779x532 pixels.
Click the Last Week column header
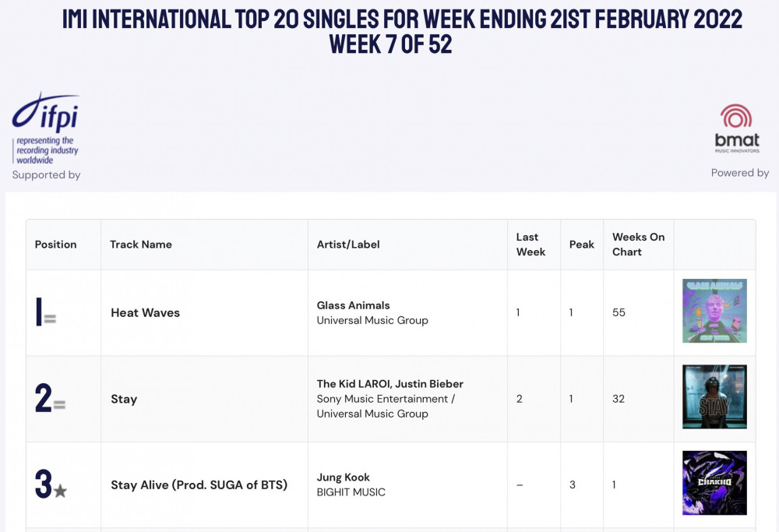530,245
